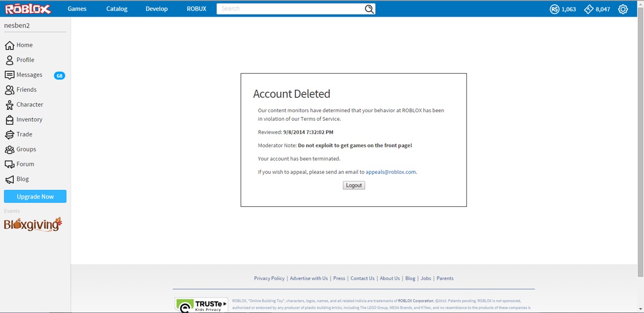
Task: Open the Develop menu
Action: (x=157, y=9)
